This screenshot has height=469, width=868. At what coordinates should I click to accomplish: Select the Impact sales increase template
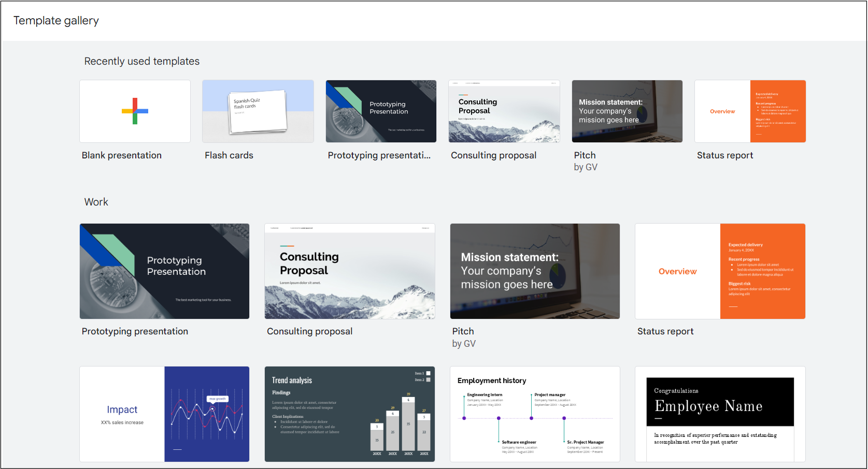coord(164,414)
